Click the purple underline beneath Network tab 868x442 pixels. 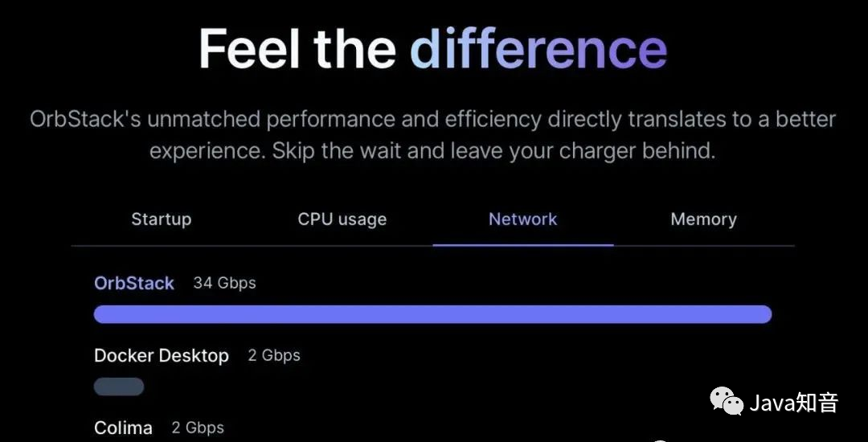[x=522, y=244]
